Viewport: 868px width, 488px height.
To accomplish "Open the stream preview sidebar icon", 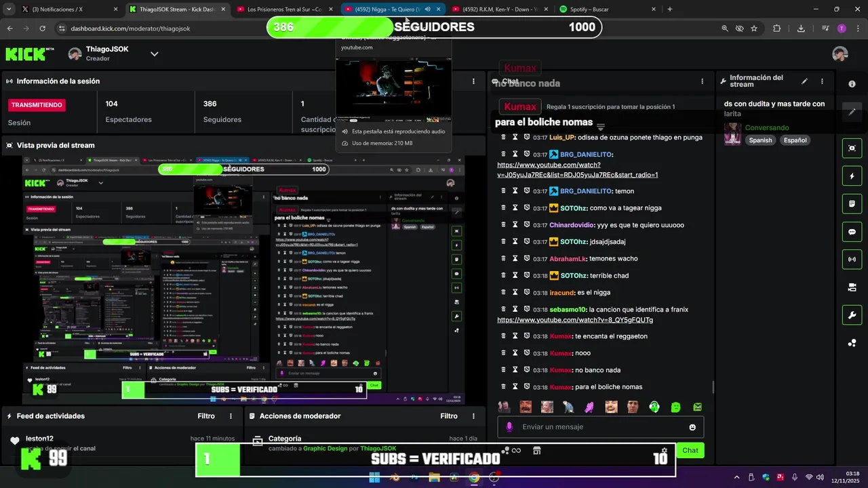I will 852,148.
